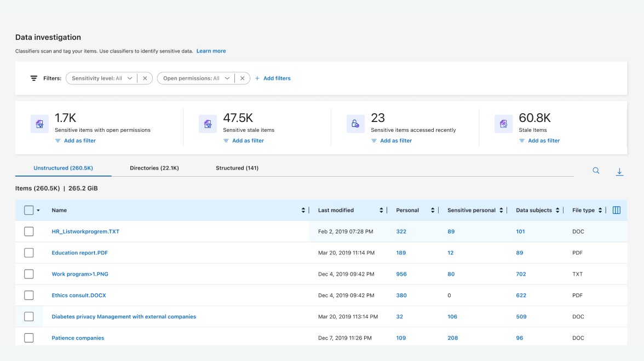644x361 pixels.
Task: Click the Learn more link
Action: pos(211,51)
